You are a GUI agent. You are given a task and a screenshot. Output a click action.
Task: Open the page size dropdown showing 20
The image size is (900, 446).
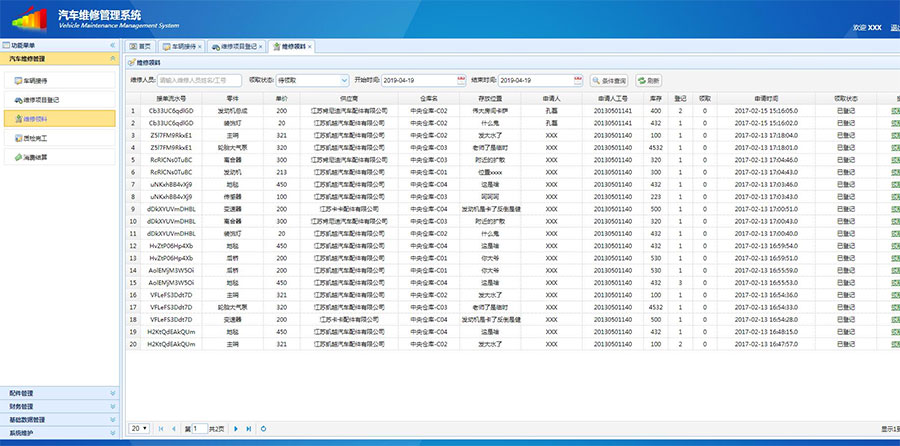tap(140, 428)
